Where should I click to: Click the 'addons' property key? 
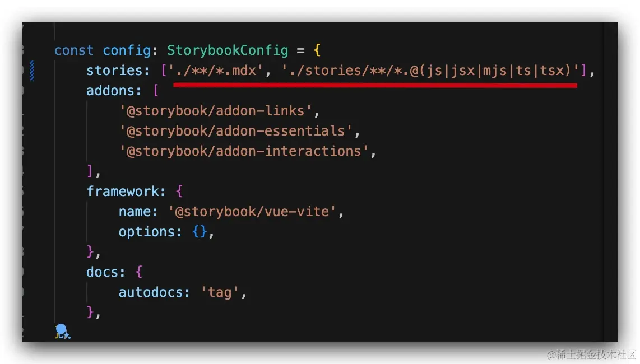110,91
